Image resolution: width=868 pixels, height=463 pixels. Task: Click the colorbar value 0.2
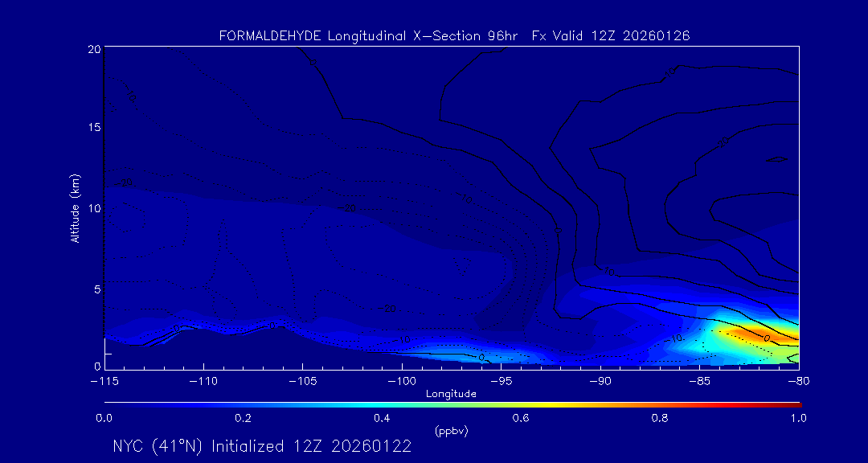coord(243,419)
